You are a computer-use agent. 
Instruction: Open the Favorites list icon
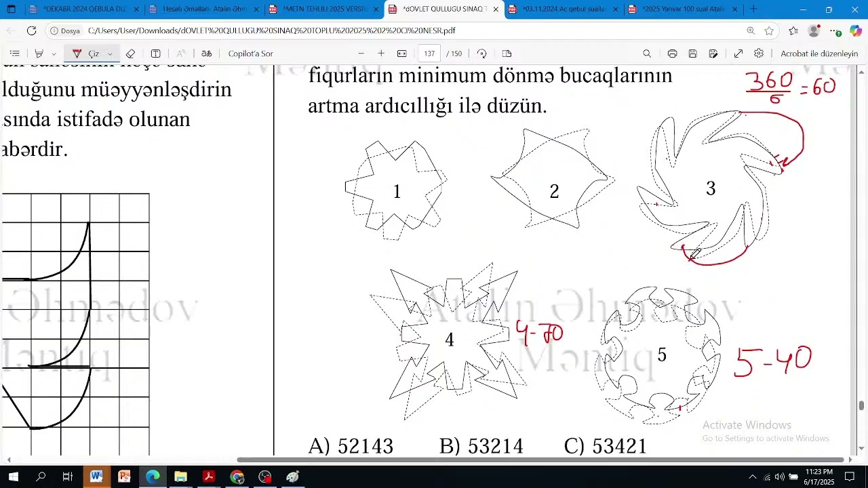(793, 30)
